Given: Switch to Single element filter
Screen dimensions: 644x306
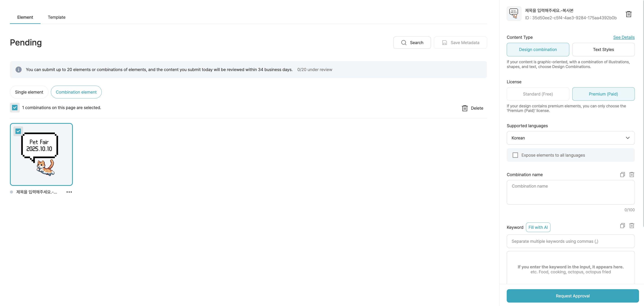Looking at the screenshot, I should tap(29, 92).
